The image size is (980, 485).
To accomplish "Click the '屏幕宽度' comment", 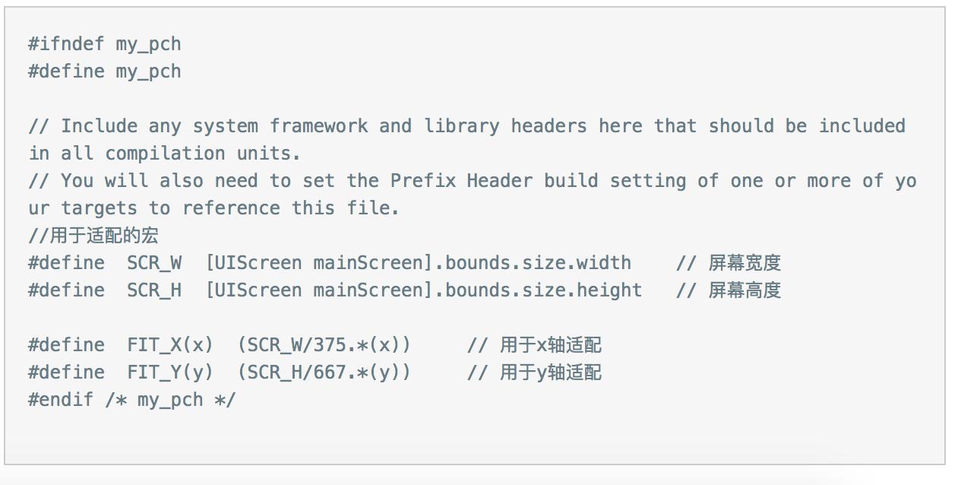I will click(x=744, y=263).
